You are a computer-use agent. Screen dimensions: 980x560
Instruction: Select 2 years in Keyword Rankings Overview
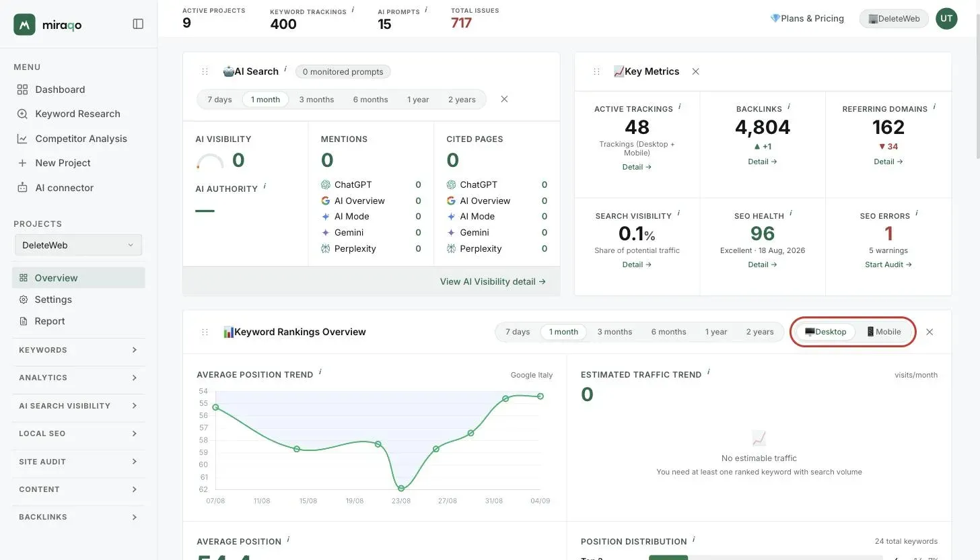coord(760,332)
